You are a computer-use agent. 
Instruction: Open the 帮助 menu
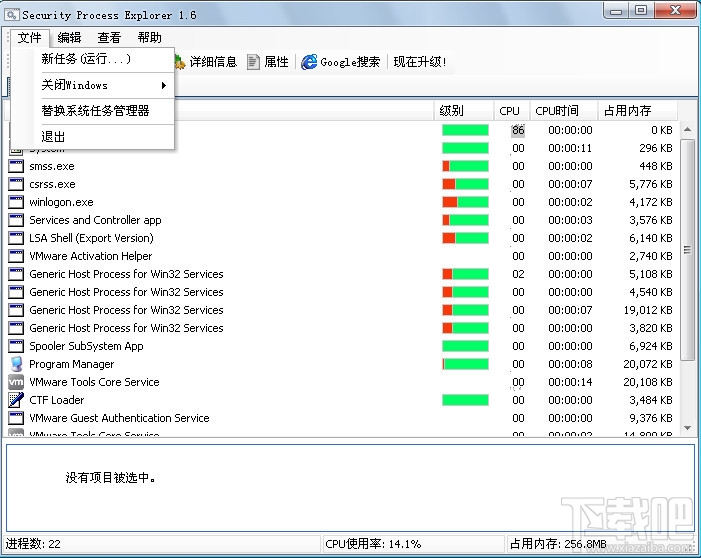[149, 38]
